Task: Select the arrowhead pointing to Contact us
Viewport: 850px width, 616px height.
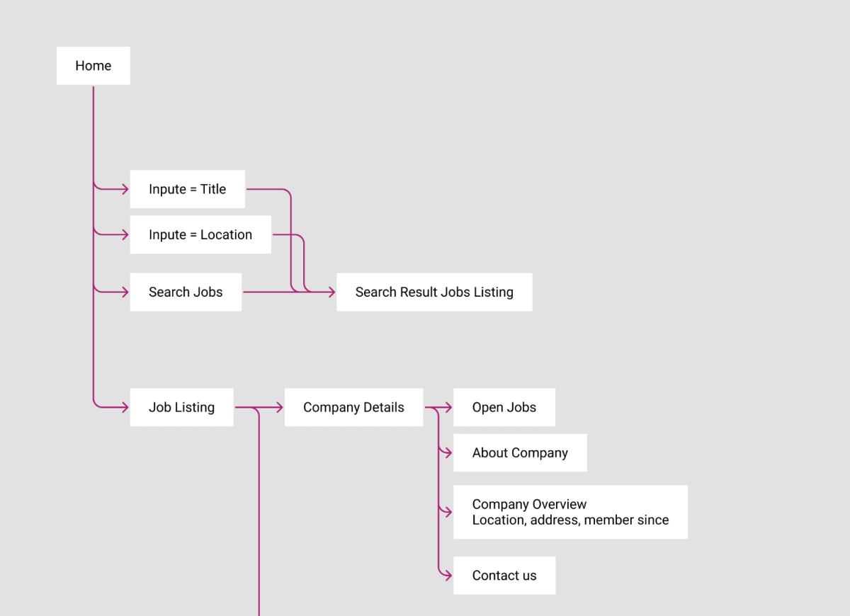Action: coord(447,576)
